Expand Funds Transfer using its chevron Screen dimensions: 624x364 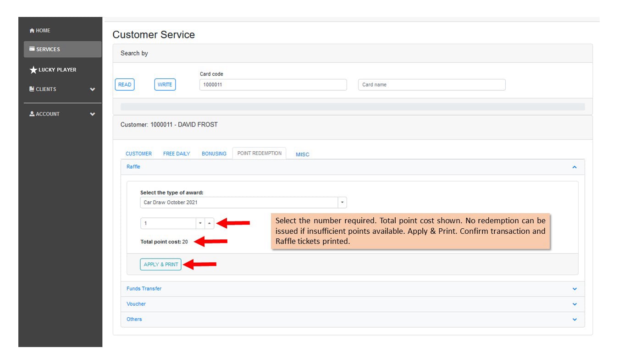point(575,289)
